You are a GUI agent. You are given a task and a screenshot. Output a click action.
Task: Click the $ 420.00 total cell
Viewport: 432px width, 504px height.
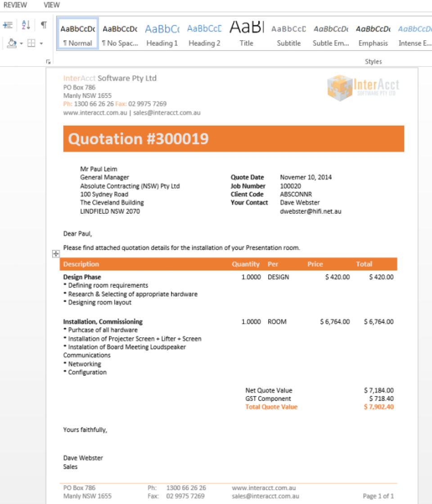pyautogui.click(x=381, y=277)
